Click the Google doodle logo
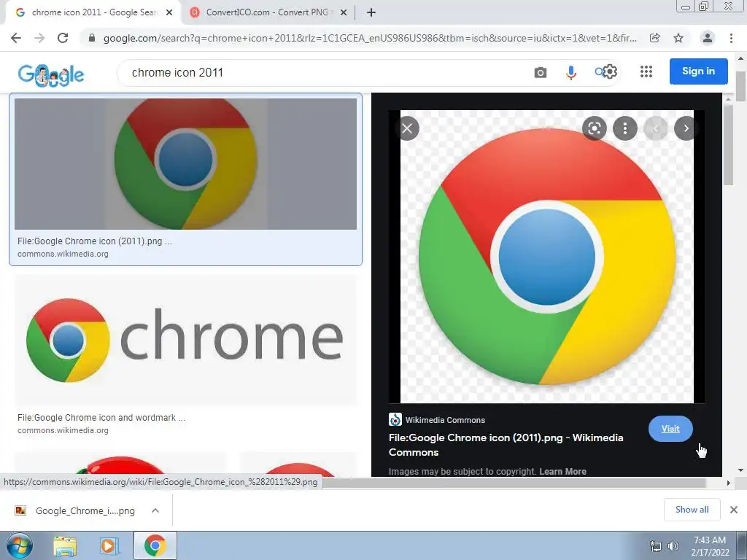 point(51,75)
